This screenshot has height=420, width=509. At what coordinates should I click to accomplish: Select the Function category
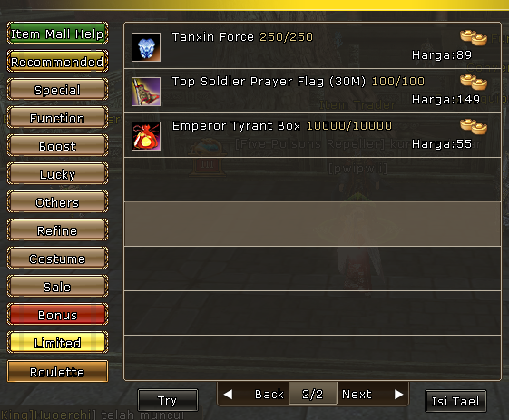(57, 118)
